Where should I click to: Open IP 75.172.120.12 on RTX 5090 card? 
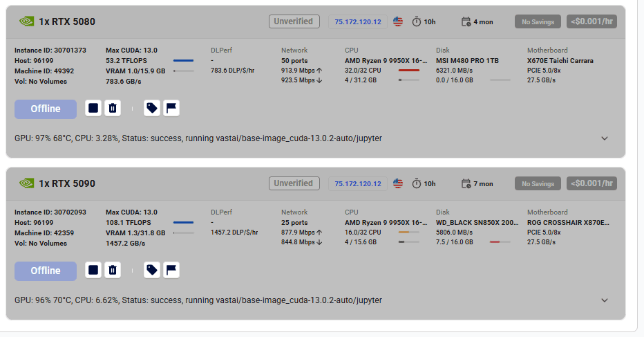(x=358, y=183)
